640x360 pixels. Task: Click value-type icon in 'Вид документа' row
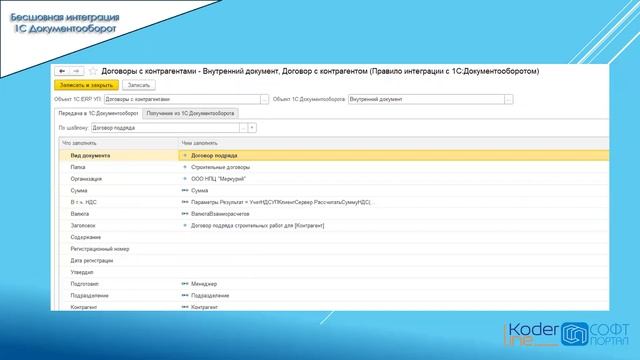pos(185,156)
